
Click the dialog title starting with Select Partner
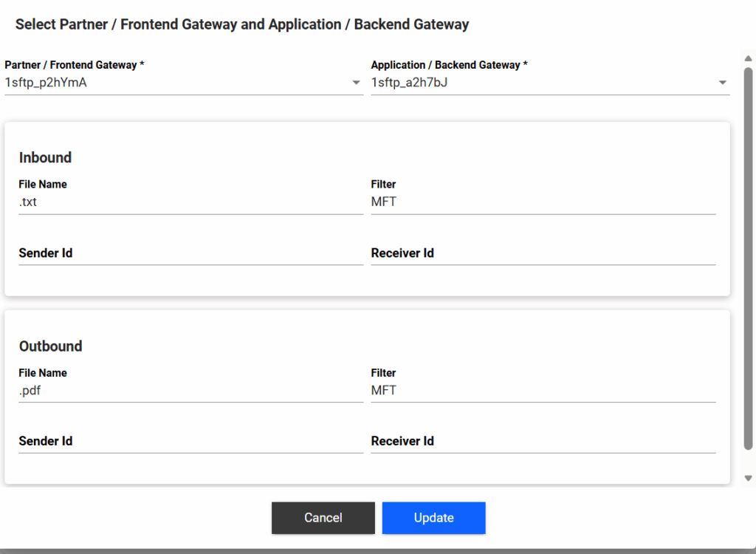coord(242,24)
